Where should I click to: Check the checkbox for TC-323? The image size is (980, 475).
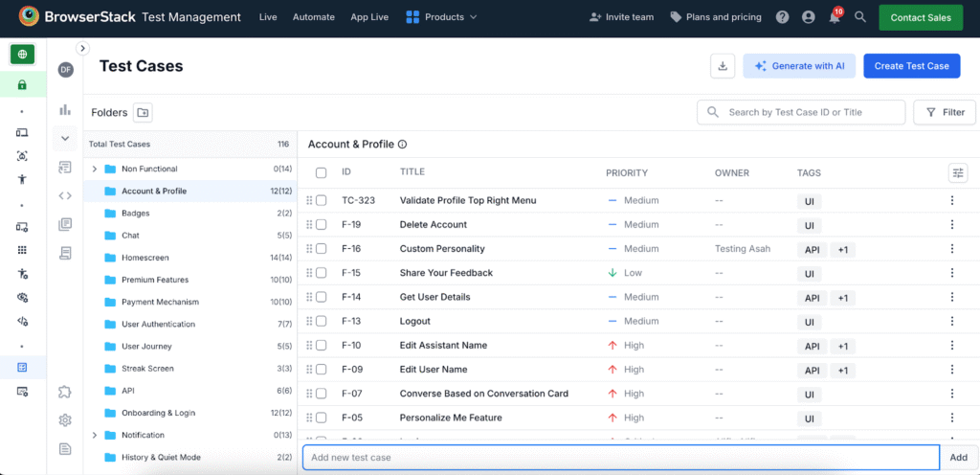tap(322, 201)
